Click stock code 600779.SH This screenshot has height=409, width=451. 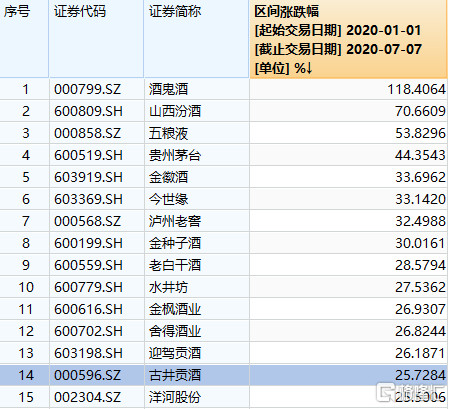click(88, 287)
